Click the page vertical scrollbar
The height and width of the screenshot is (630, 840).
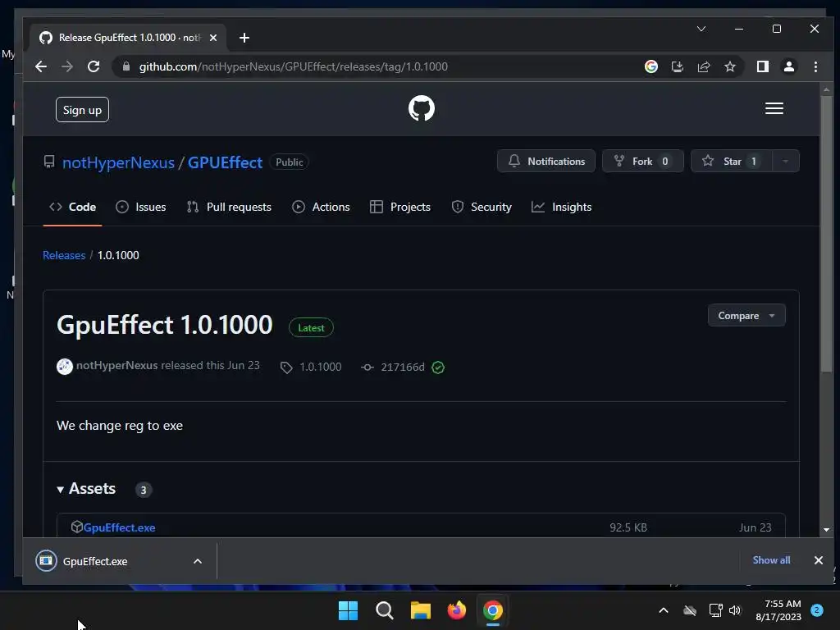[826, 232]
